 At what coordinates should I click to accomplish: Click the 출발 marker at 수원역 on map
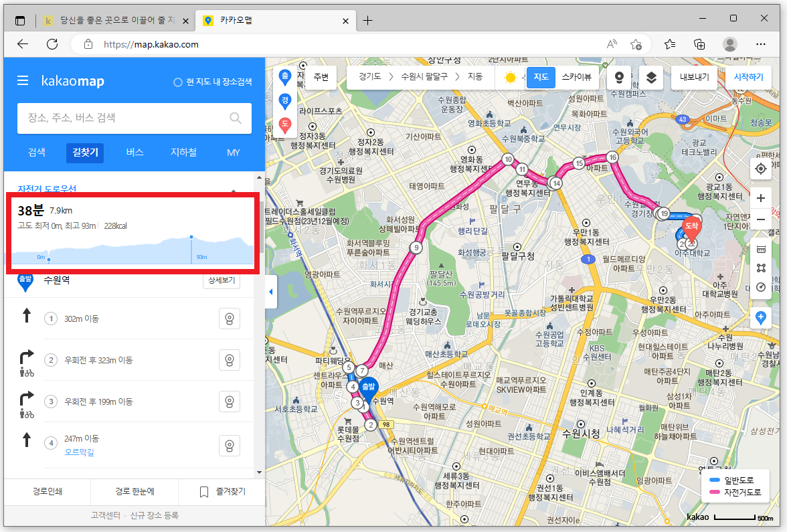(x=369, y=389)
